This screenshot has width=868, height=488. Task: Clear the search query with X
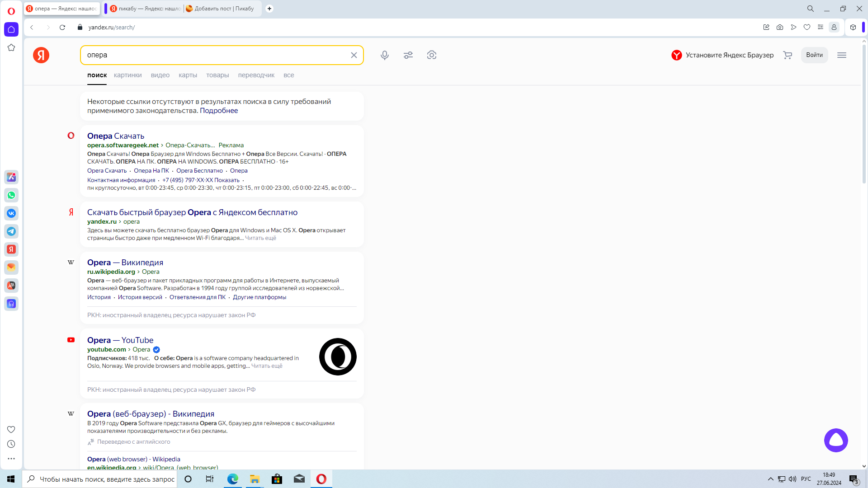(354, 55)
